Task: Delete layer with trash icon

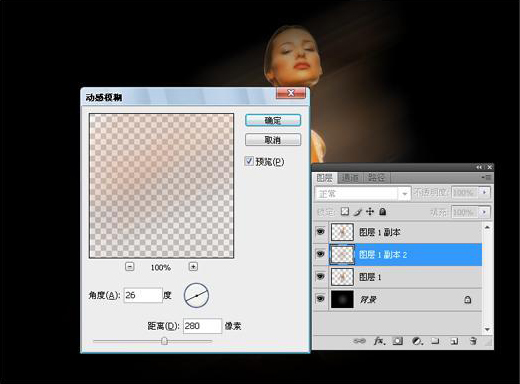Action: [473, 341]
